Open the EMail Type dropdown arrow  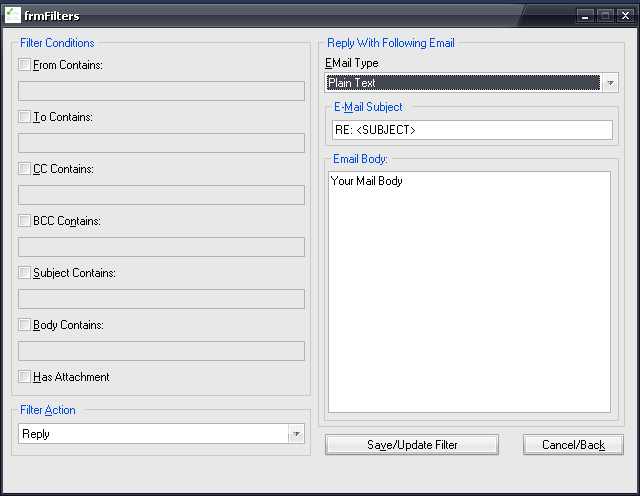(x=610, y=83)
